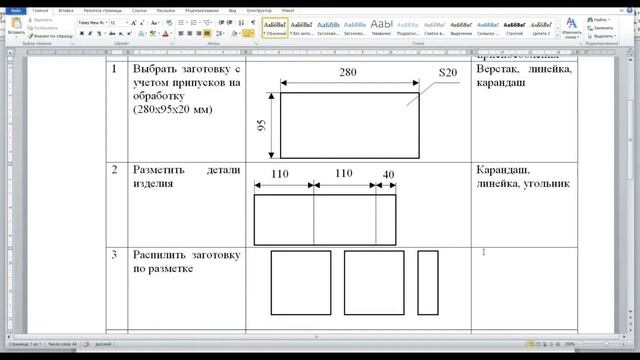Click the русский language indicator
Screen dimensions: 640x360
[x=103, y=344]
